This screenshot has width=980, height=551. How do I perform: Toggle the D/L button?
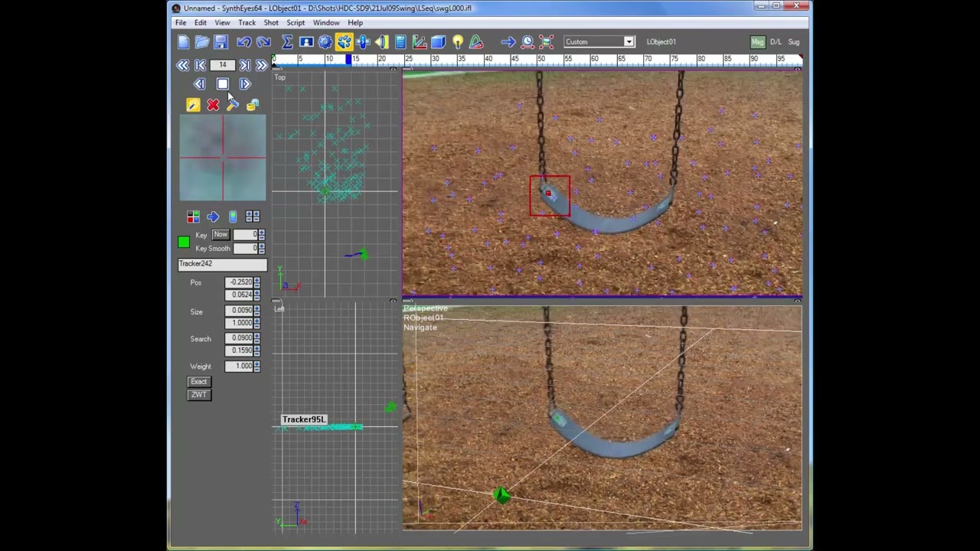point(776,42)
